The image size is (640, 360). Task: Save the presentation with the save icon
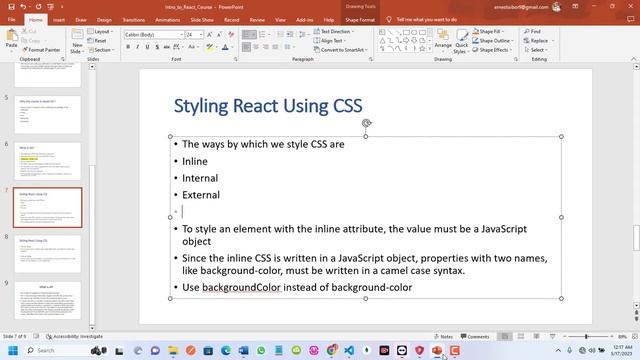tap(11, 7)
